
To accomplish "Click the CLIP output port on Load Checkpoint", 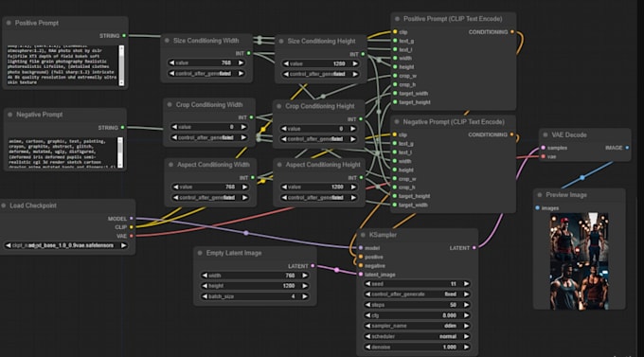I will pyautogui.click(x=132, y=227).
